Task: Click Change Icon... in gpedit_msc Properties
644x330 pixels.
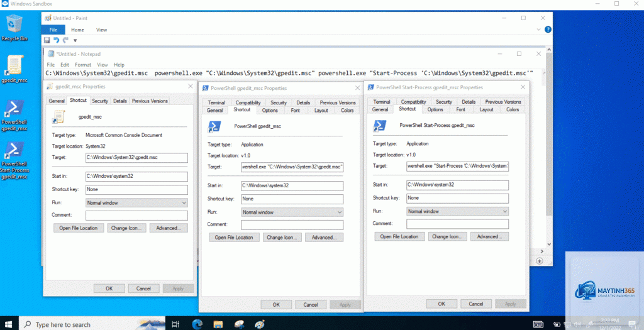Action: pos(126,228)
